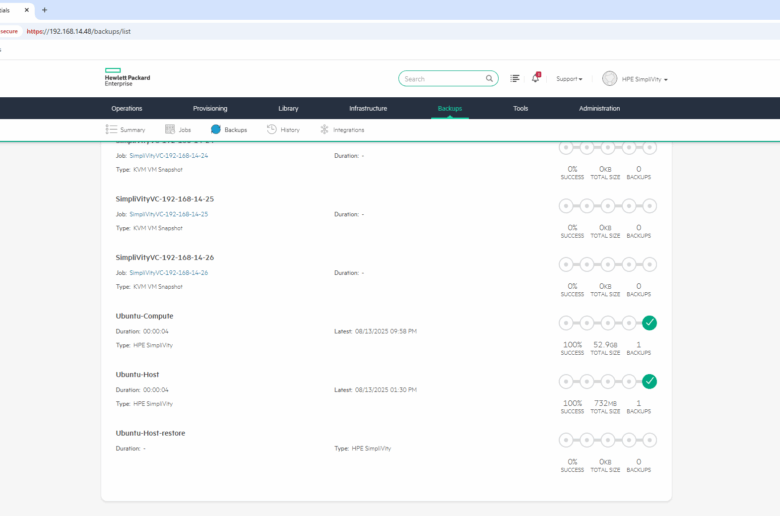780x516 pixels.
Task: Expand the Support dropdown
Action: coord(569,79)
